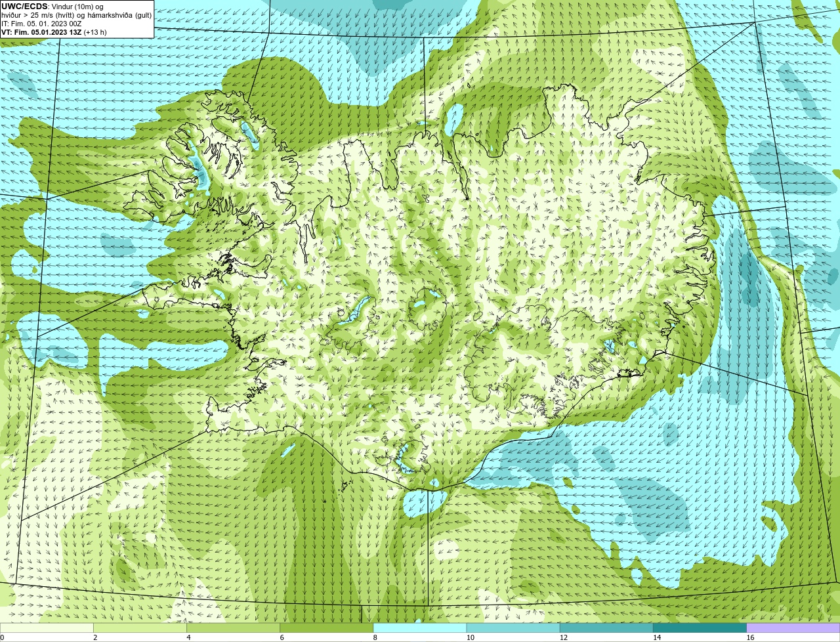Click the purple above-16 m/s legend swatch
840x642 pixels.
[x=793, y=628]
